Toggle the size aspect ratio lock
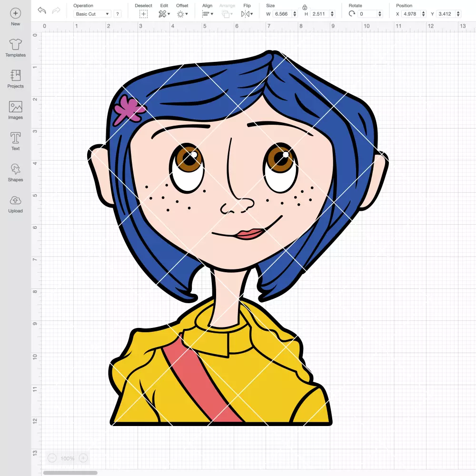Screen dimensions: 476x476 (305, 7)
